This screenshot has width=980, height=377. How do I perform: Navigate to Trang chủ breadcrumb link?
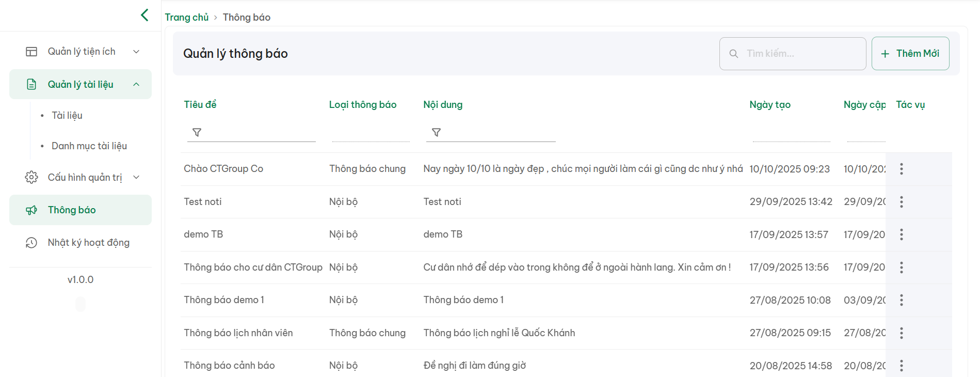pyautogui.click(x=186, y=18)
